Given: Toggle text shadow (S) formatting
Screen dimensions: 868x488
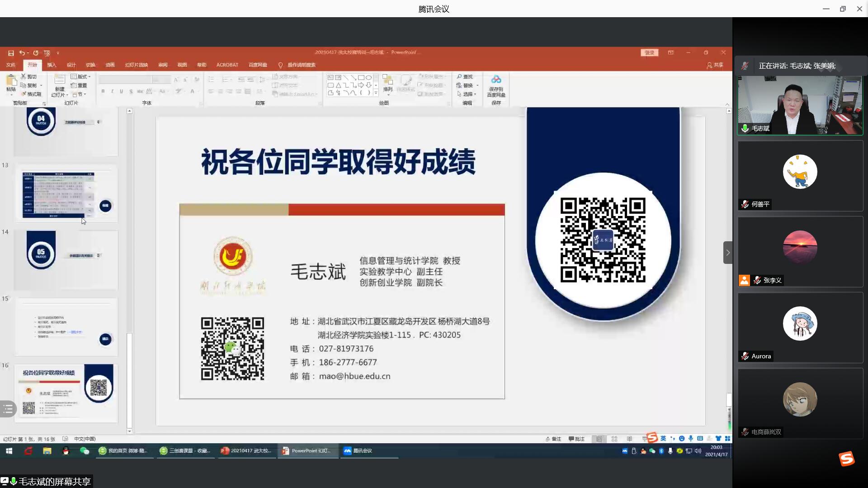Looking at the screenshot, I should pyautogui.click(x=131, y=91).
